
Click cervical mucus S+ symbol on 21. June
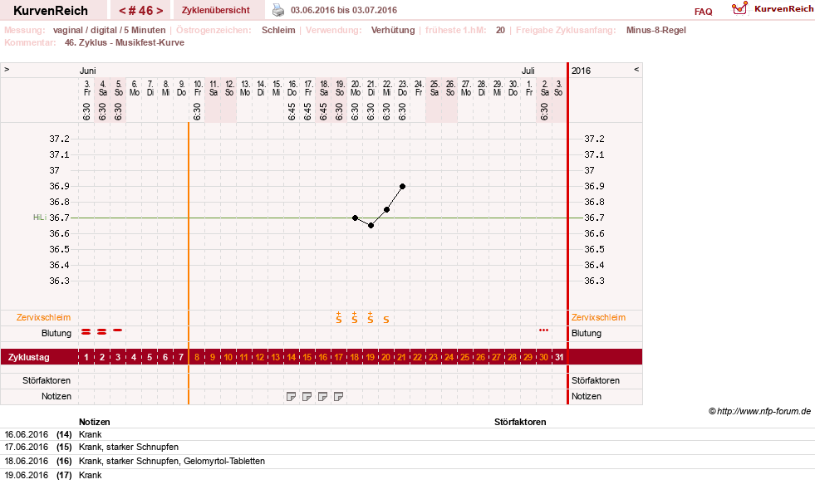pos(370,317)
